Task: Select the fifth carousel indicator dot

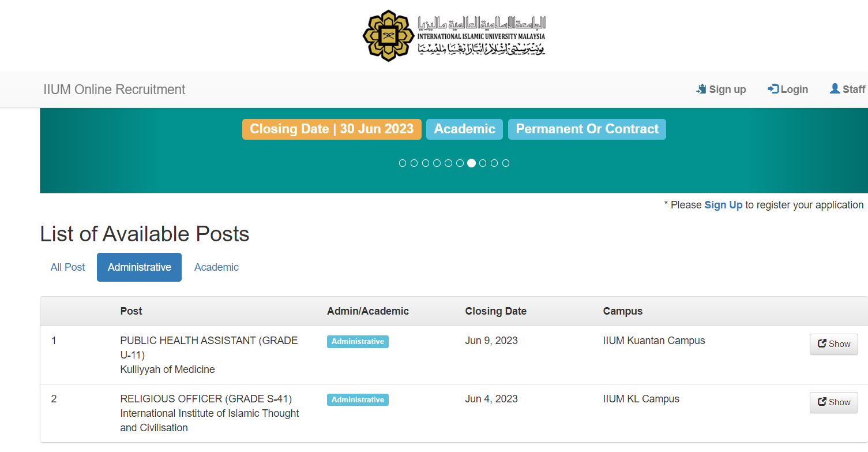Action: [449, 163]
